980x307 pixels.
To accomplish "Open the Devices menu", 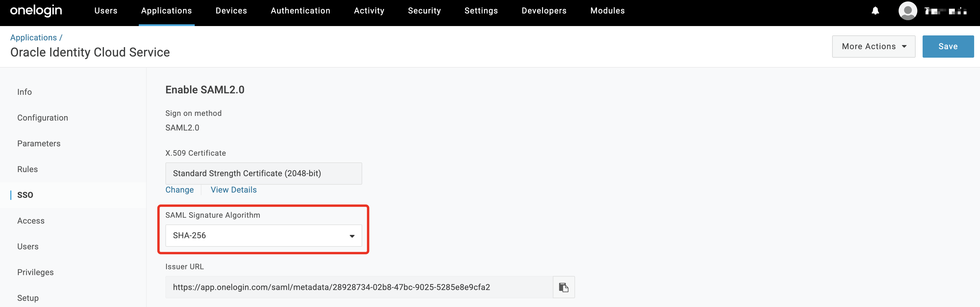I will click(231, 11).
